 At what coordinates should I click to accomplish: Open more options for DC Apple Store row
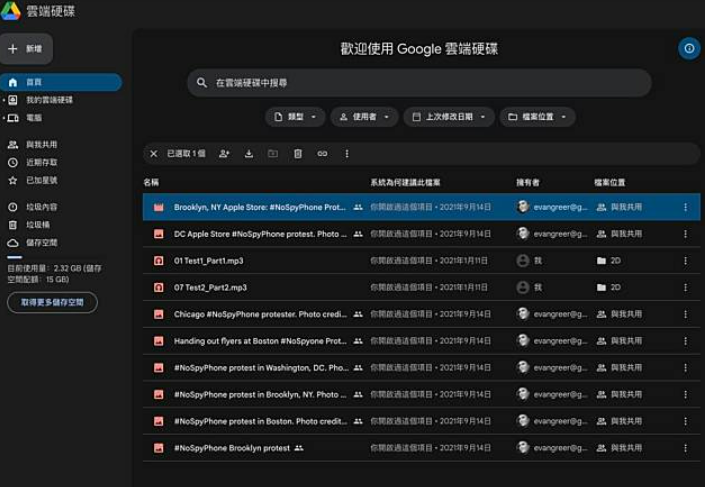click(685, 234)
